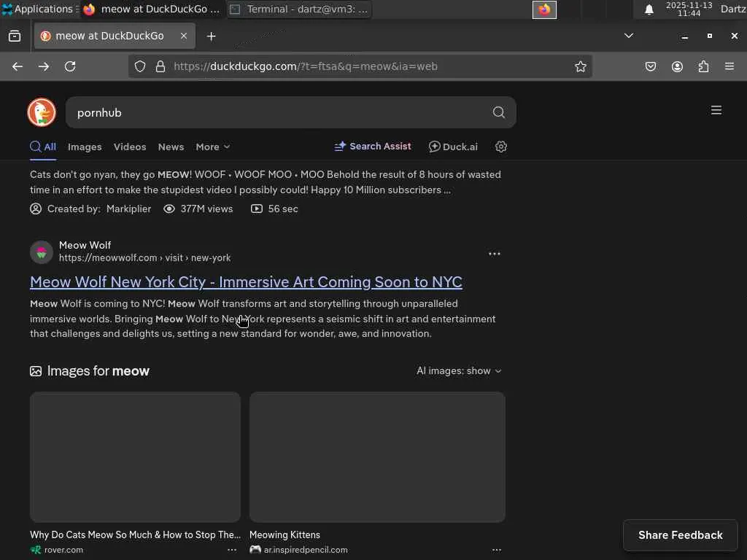This screenshot has width=747, height=560.
Task: Open the Meowing Kittens image thumbnail
Action: tap(377, 457)
